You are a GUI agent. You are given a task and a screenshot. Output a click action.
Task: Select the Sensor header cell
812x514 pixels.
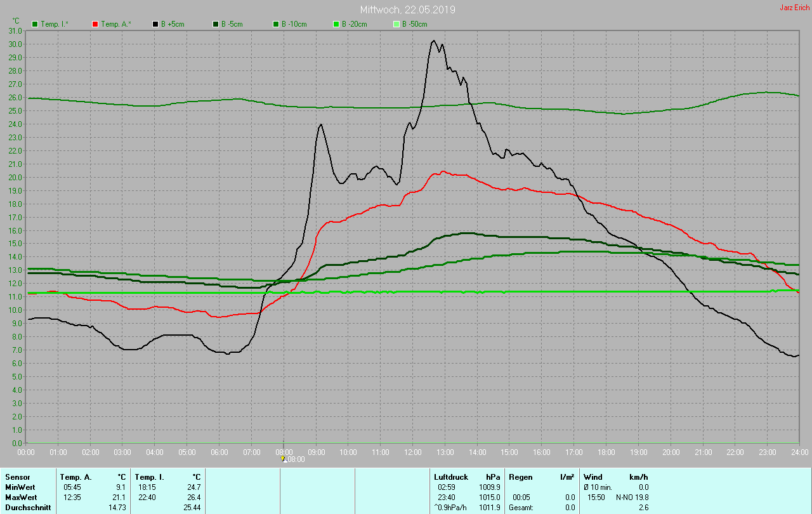point(18,477)
